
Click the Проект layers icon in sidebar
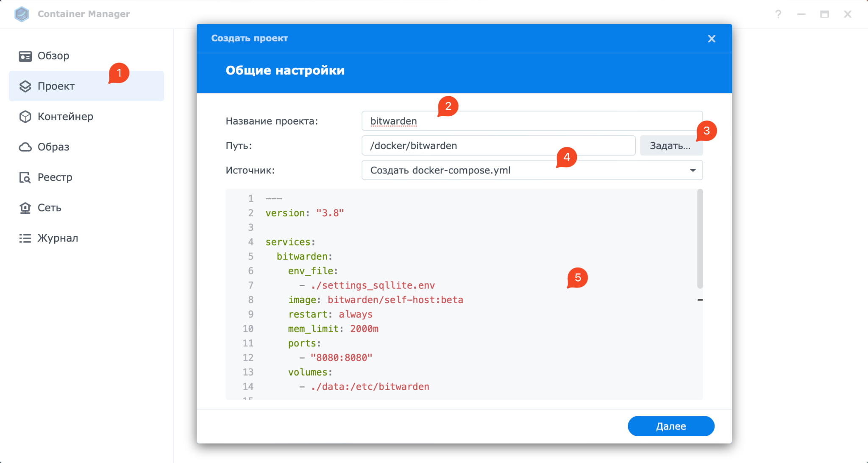[x=25, y=86]
